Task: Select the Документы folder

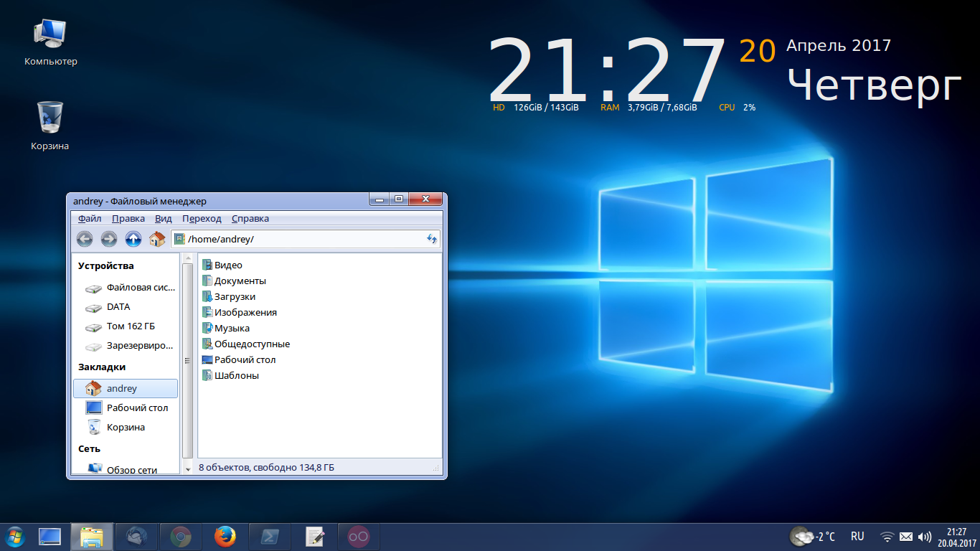Action: point(234,281)
